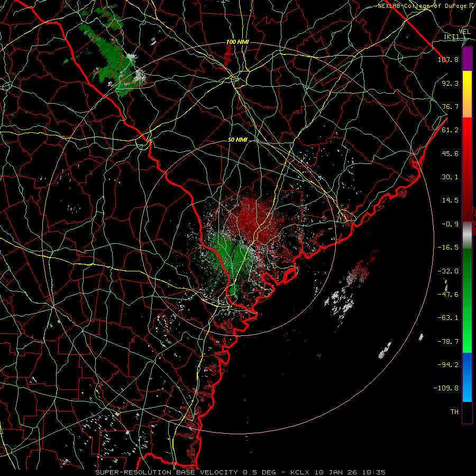Click the 45.6 value on velocity scale
476x476 pixels.
[450, 153]
